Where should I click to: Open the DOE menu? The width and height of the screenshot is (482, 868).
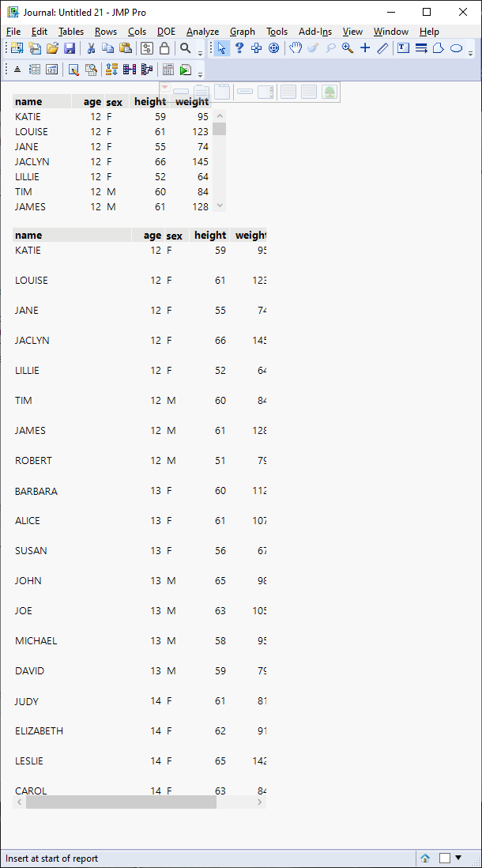pos(166,32)
